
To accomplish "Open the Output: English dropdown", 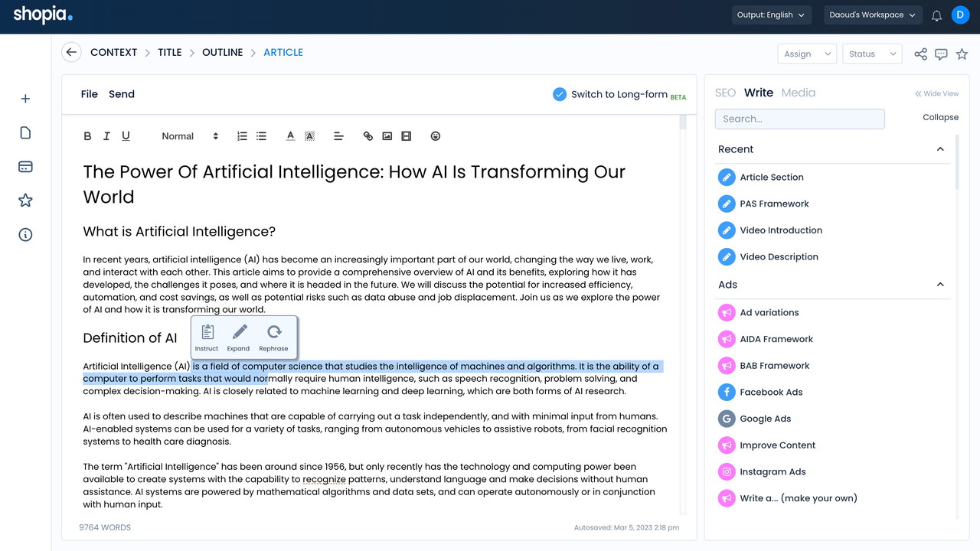I will [770, 15].
